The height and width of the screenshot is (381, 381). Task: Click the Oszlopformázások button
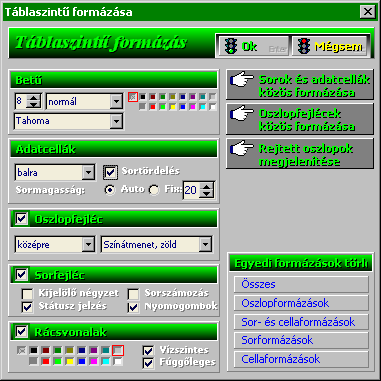(301, 303)
